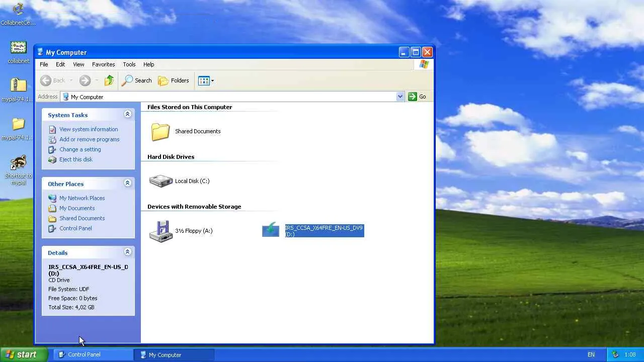This screenshot has height=362, width=644.
Task: Click the Go button
Action: click(x=418, y=97)
